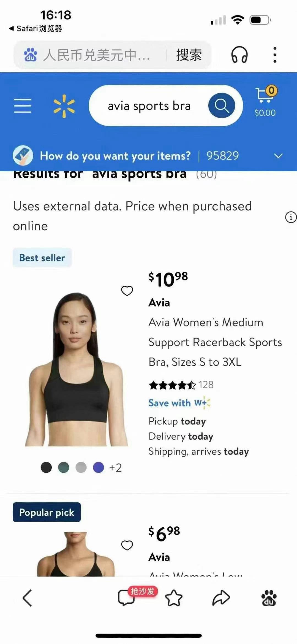297x644 pixels.
Task: Favorite the $10.98 racerback bra with heart
Action: point(127,291)
